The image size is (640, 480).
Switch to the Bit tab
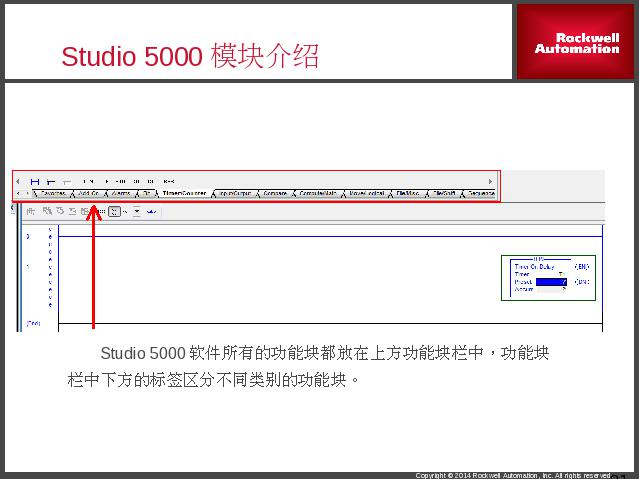click(x=147, y=193)
